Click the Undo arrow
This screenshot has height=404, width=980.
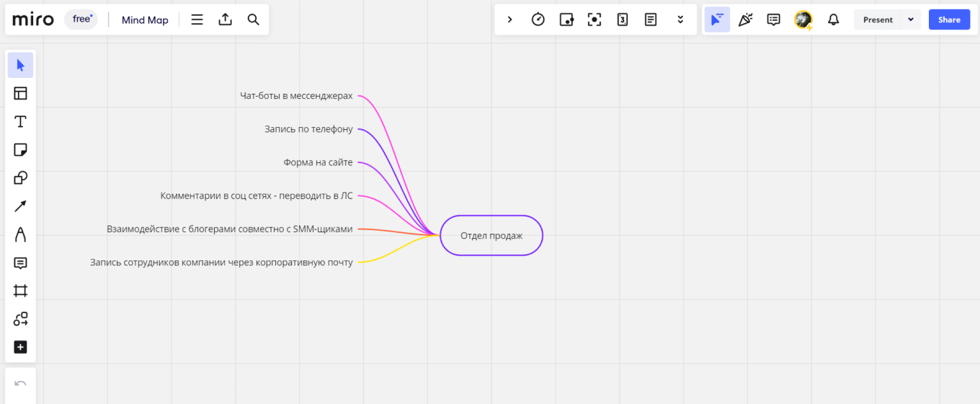click(20, 383)
